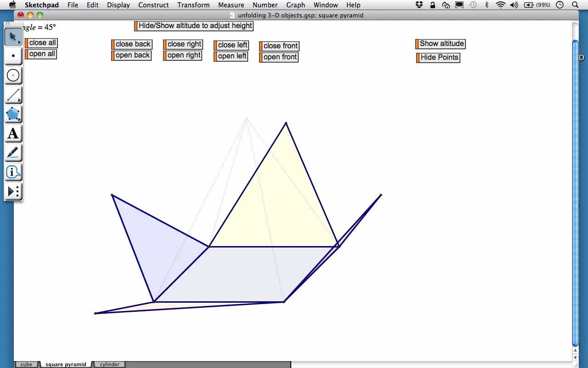Click the Hide Points button
The image size is (588, 368).
click(x=438, y=57)
